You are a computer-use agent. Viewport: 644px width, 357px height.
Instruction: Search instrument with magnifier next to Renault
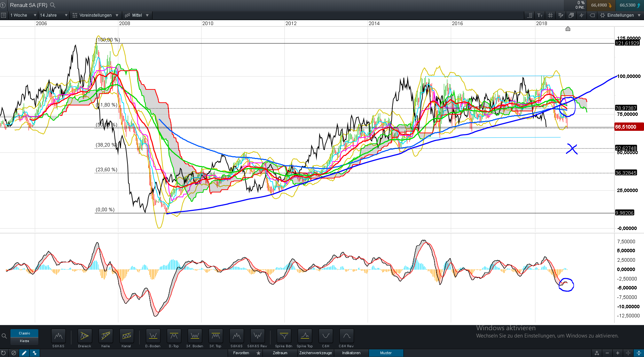53,5
